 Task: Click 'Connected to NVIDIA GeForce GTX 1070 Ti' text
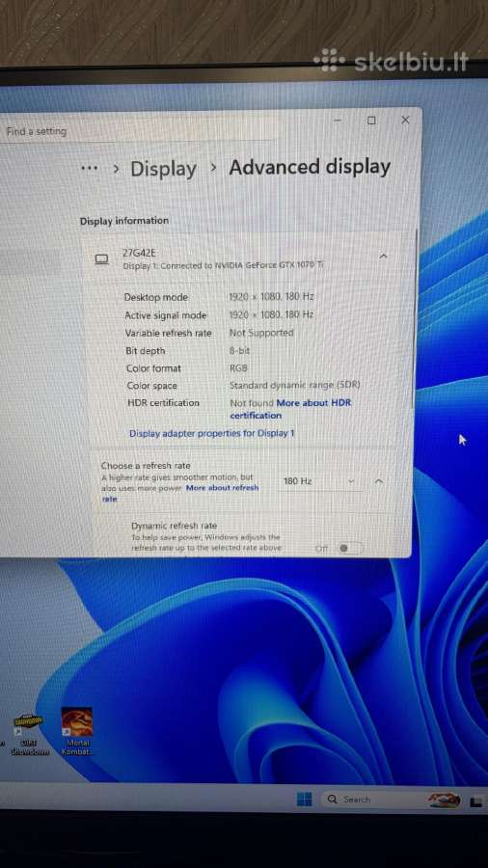click(x=242, y=265)
